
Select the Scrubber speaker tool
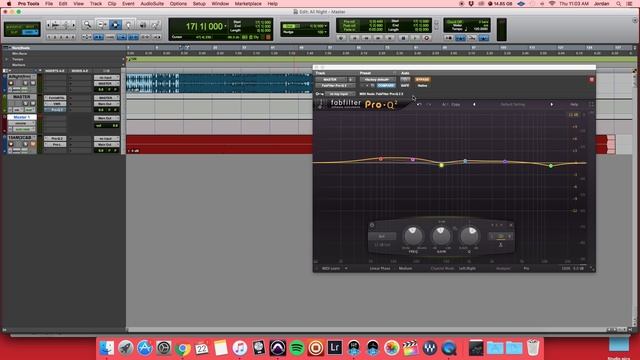(142, 25)
